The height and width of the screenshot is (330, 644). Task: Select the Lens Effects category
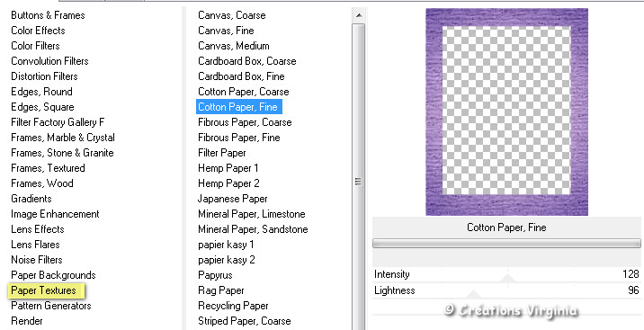pyautogui.click(x=38, y=229)
